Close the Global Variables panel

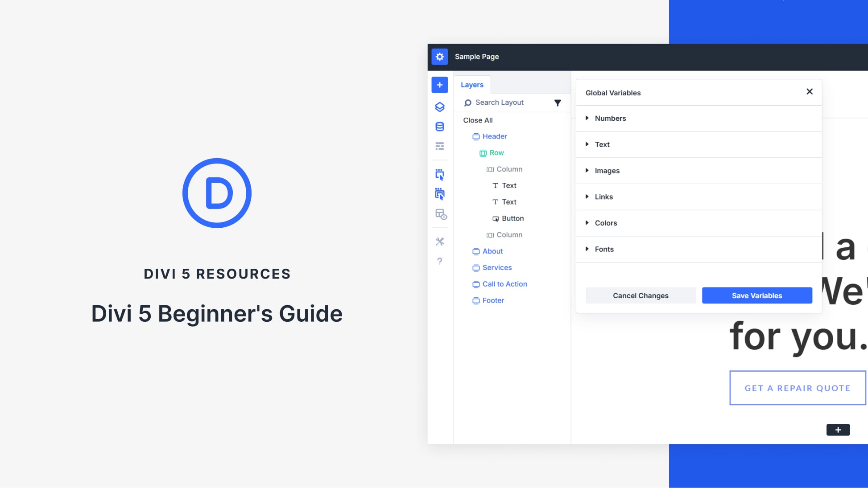(x=809, y=92)
